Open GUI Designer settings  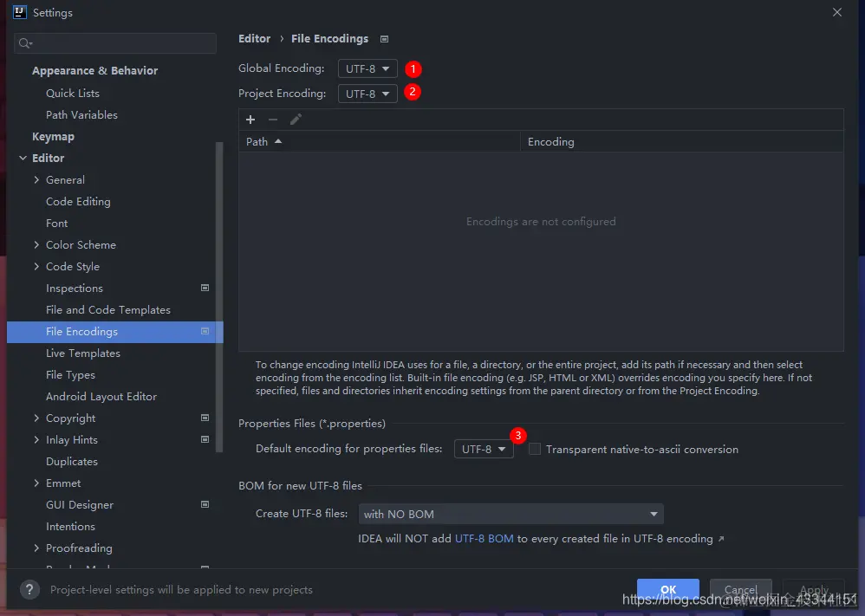(80, 505)
